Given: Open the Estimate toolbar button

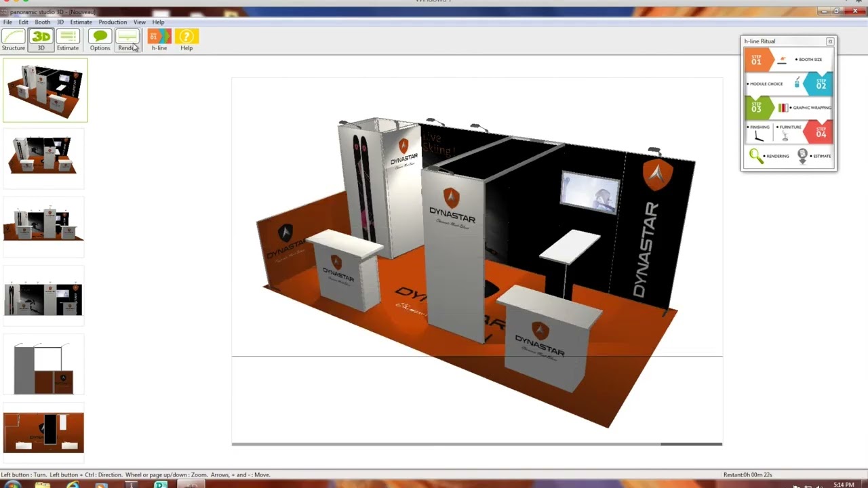Looking at the screenshot, I should pos(68,40).
